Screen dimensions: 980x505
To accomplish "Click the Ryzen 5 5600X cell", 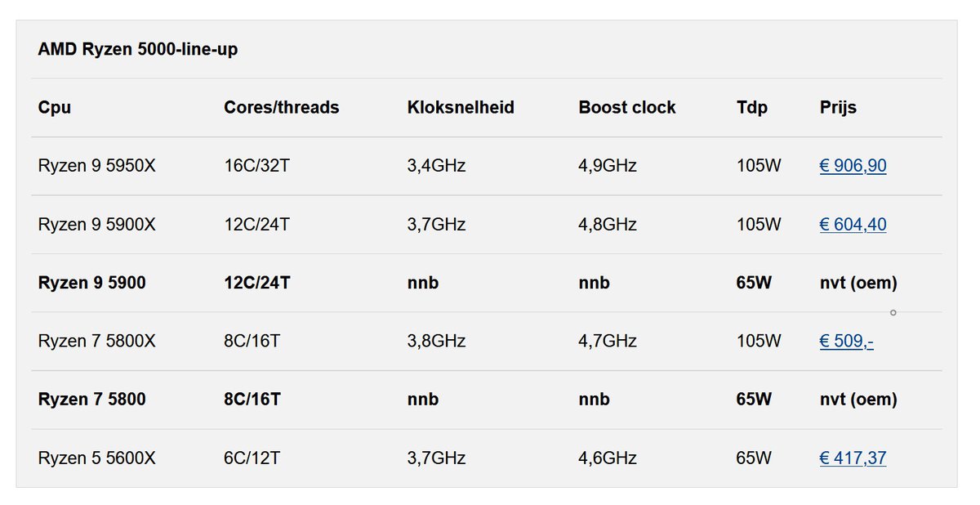I will (x=96, y=458).
